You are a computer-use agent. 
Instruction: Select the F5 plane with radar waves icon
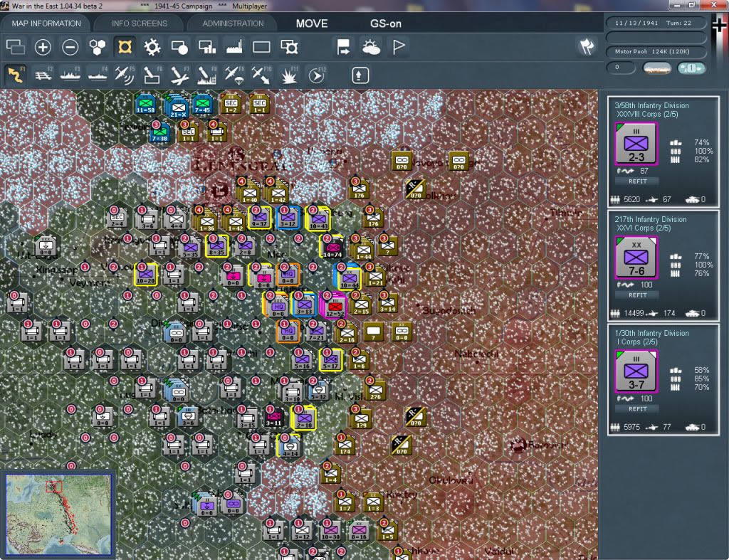click(125, 75)
